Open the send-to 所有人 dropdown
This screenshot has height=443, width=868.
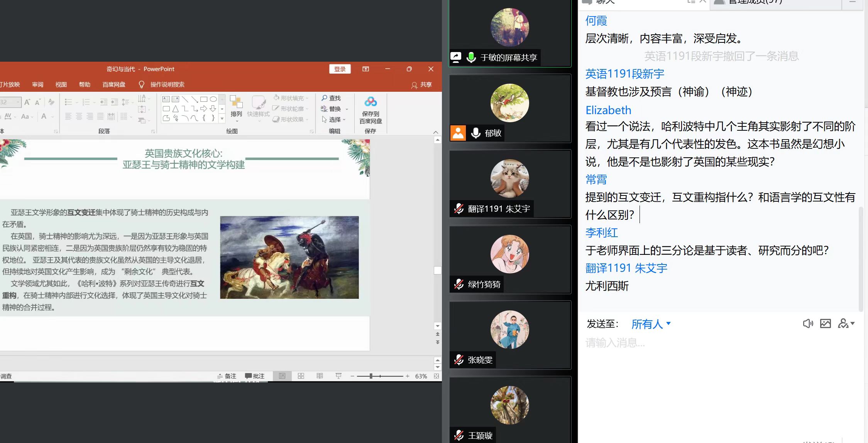coord(651,324)
